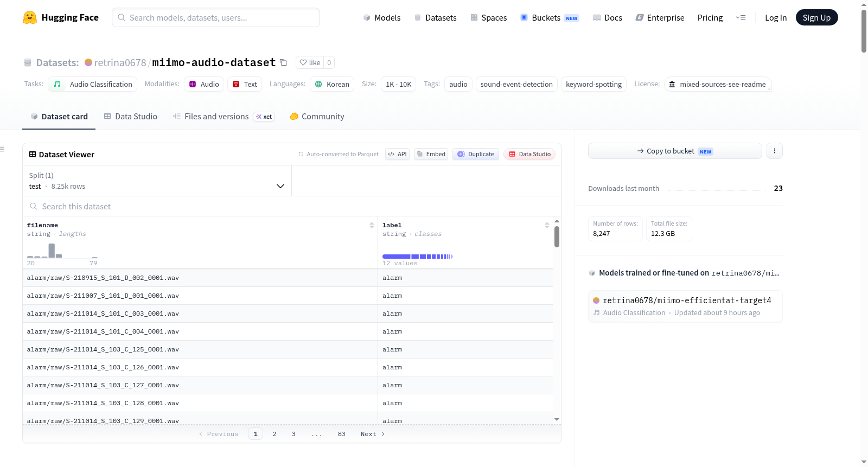Select the audio tag
Image resolution: width=868 pixels, height=467 pixels.
click(x=458, y=84)
